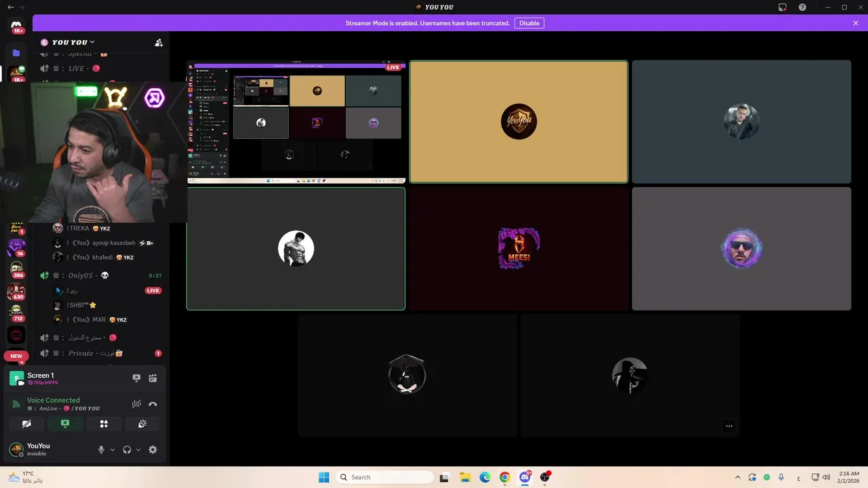The width and height of the screenshot is (868, 488).
Task: Go forward with the navigation arrow
Action: click(x=22, y=7)
